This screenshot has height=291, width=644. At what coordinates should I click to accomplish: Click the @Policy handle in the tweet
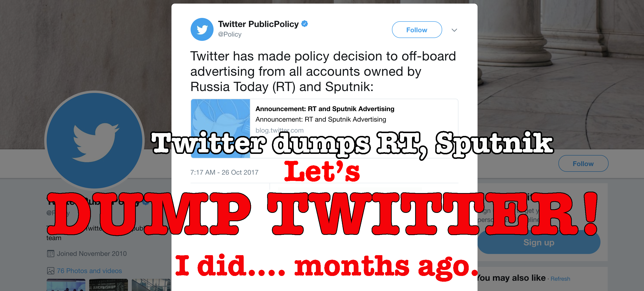coord(230,34)
